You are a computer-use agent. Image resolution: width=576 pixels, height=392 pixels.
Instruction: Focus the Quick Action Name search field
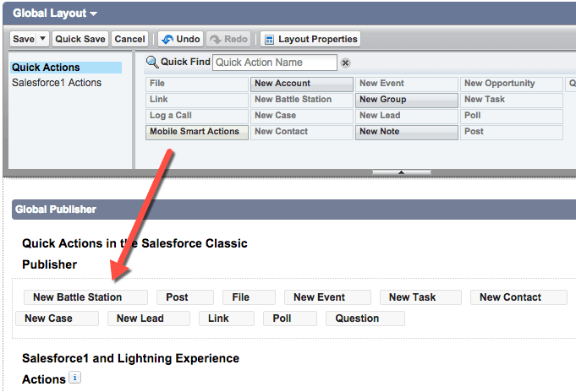pyautogui.click(x=275, y=63)
